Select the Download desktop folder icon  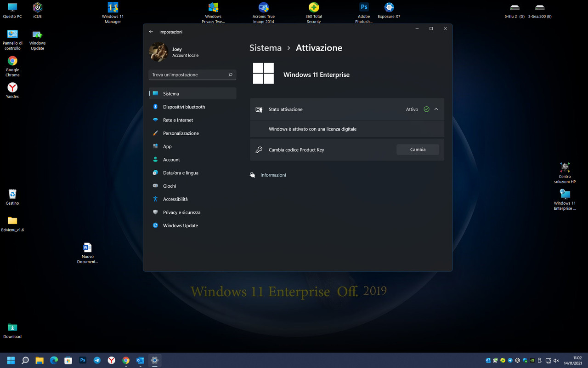click(12, 330)
